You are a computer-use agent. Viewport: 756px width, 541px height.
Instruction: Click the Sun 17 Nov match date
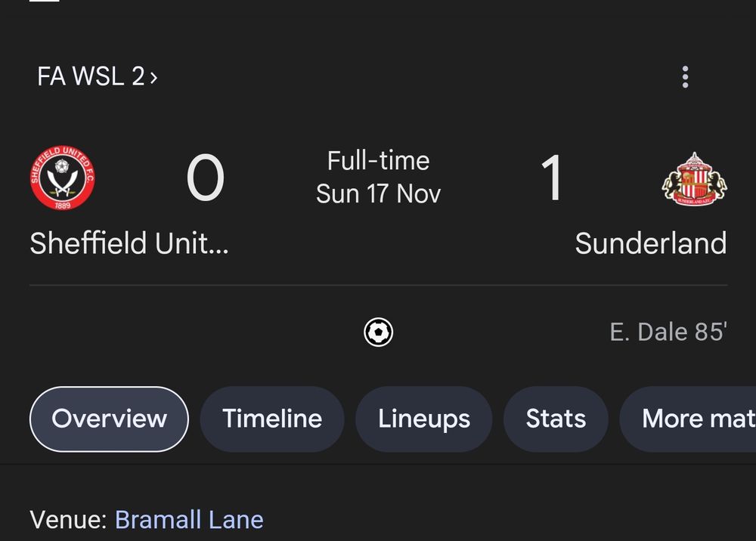coord(379,194)
